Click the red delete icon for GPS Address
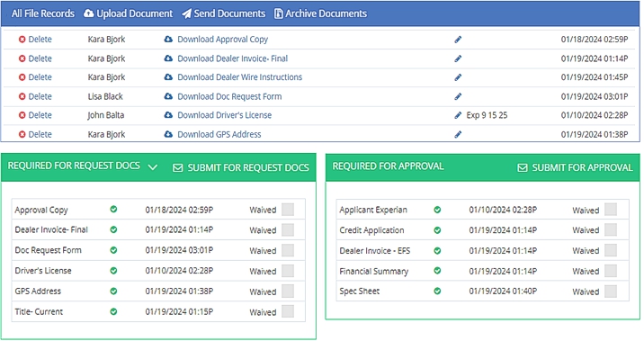The width and height of the screenshot is (644, 341). [22, 134]
